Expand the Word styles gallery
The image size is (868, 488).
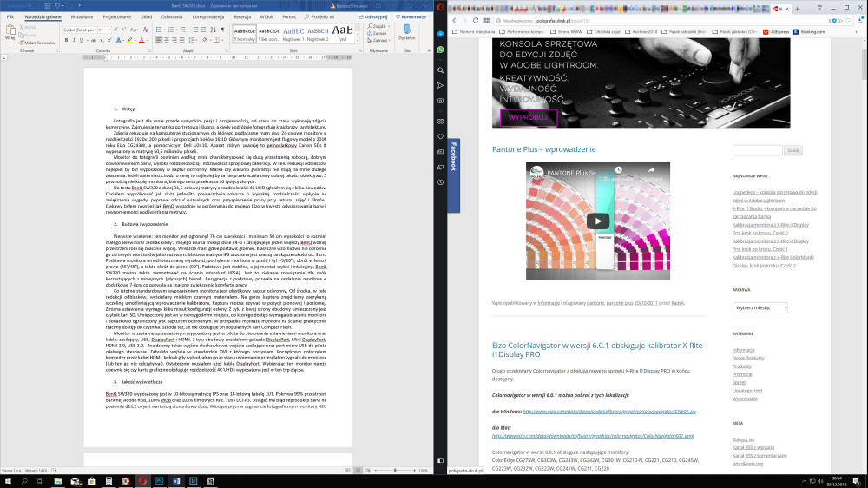(x=357, y=42)
